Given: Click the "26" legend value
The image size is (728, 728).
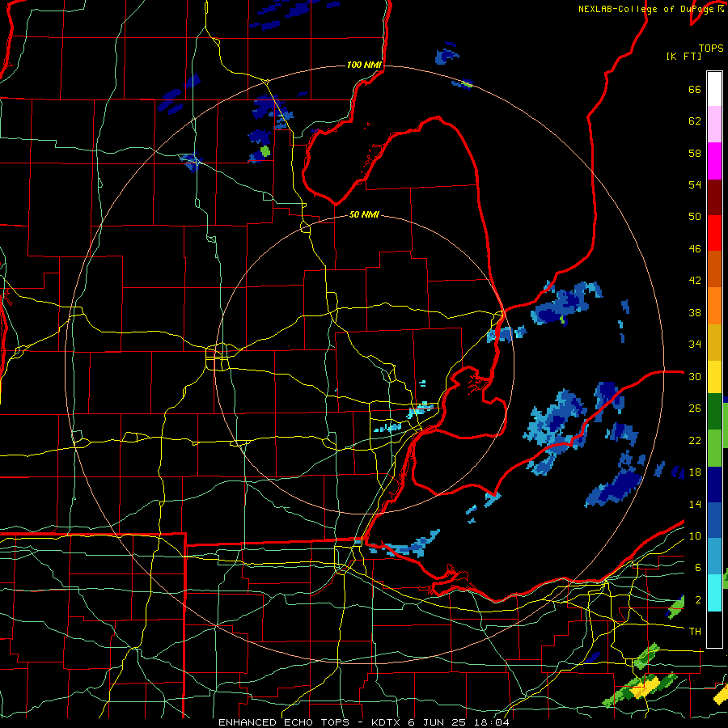Looking at the screenshot, I should tap(695, 408).
